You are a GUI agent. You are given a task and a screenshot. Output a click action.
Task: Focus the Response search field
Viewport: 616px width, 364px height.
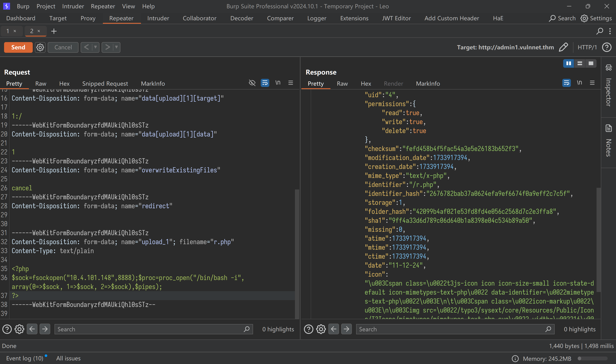pyautogui.click(x=455, y=329)
